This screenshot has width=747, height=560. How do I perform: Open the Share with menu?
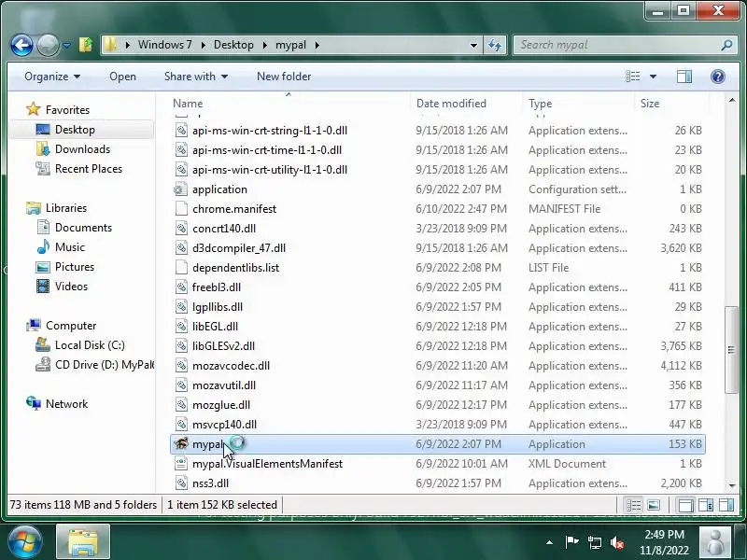[196, 77]
